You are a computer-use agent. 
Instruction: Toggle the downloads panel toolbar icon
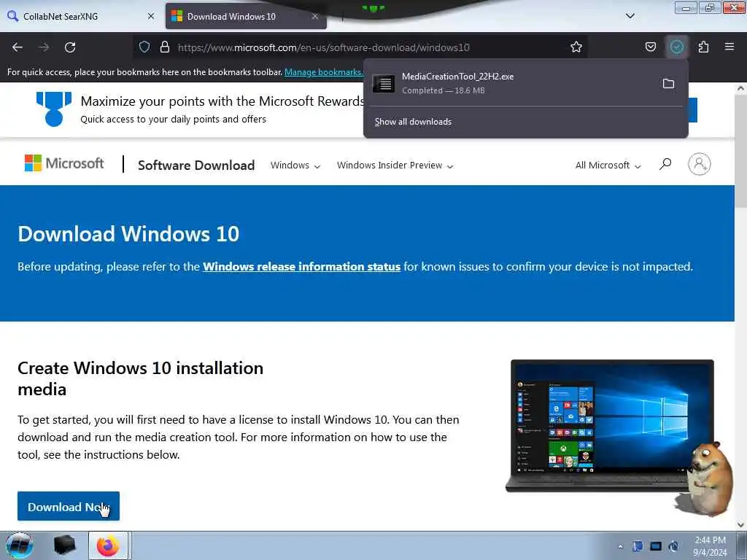tap(676, 47)
